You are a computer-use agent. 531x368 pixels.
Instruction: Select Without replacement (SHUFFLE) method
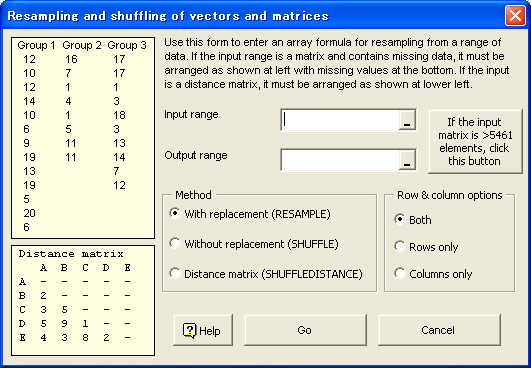click(x=253, y=244)
